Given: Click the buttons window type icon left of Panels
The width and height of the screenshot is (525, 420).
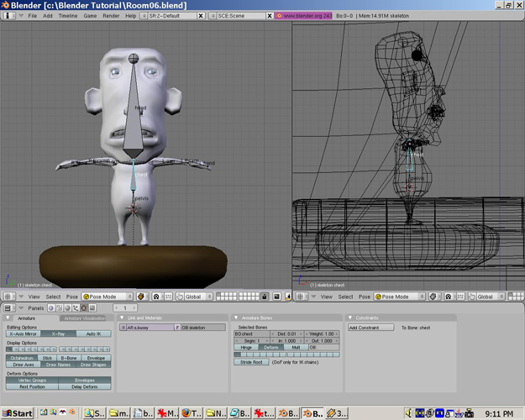Looking at the screenshot, I should (x=9, y=308).
